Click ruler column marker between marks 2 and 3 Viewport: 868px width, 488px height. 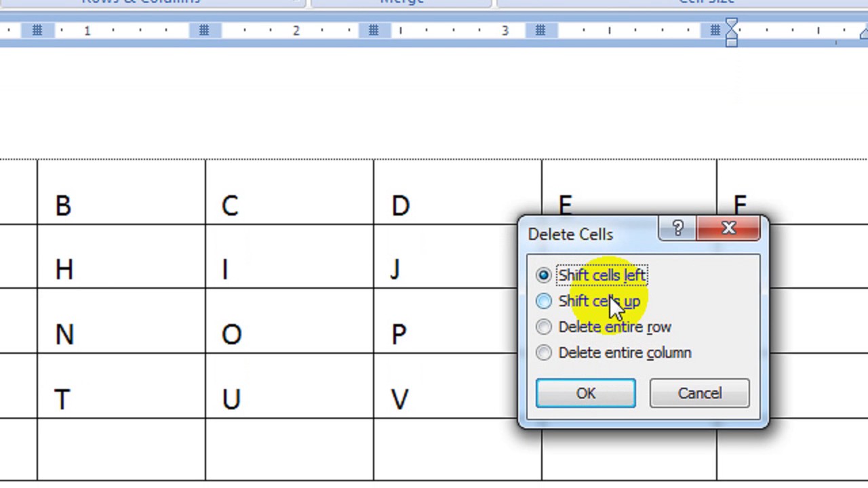tap(373, 30)
